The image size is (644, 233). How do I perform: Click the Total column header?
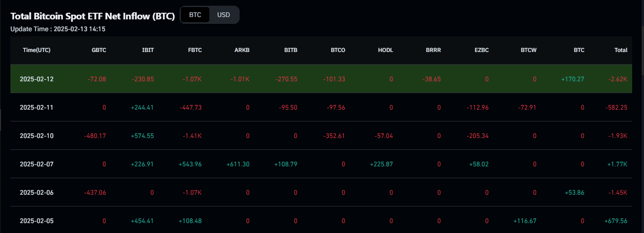621,50
